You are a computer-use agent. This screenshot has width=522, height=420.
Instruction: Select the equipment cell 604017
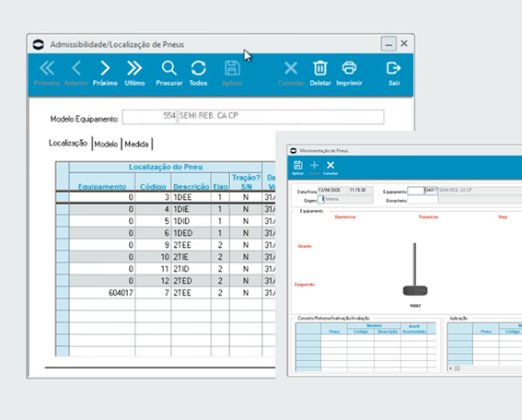(102, 293)
